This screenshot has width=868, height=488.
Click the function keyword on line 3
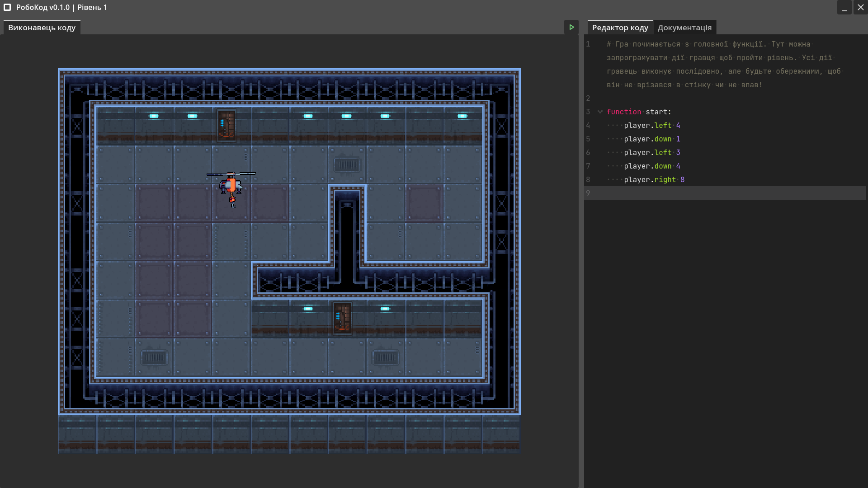624,112
